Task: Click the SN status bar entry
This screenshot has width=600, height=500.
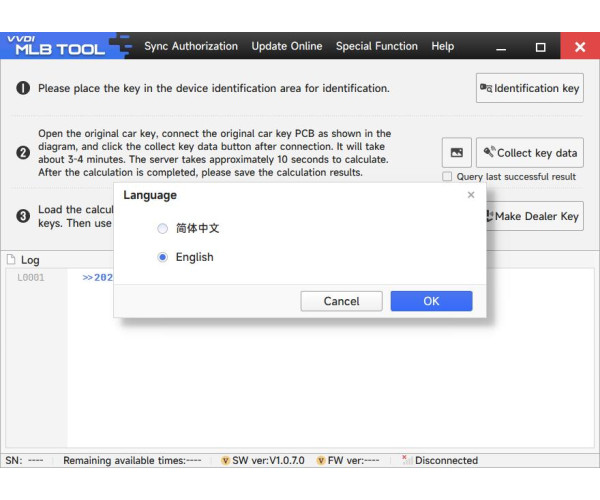Action: [24, 461]
